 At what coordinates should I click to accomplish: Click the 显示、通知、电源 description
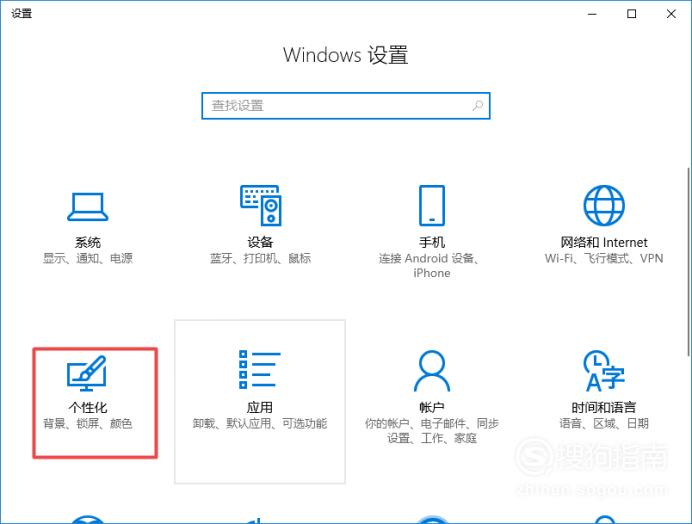[87, 258]
